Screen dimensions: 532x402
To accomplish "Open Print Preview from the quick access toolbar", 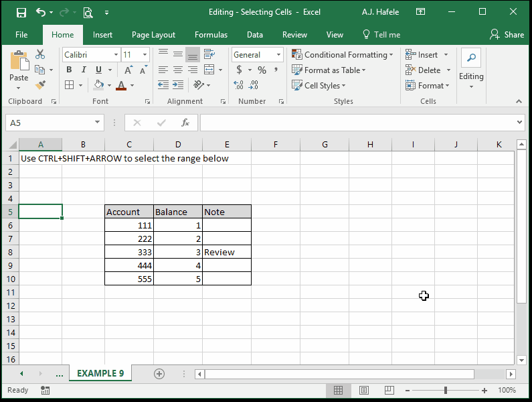I will click(x=88, y=13).
